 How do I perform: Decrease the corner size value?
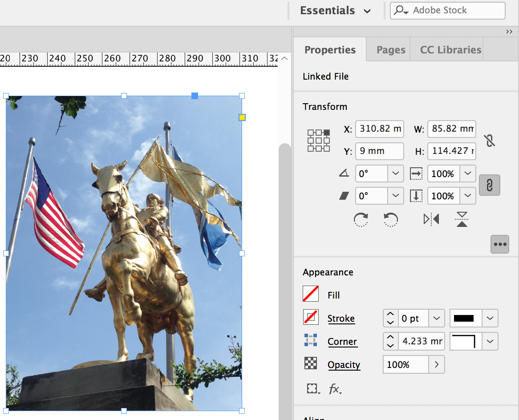click(x=390, y=346)
